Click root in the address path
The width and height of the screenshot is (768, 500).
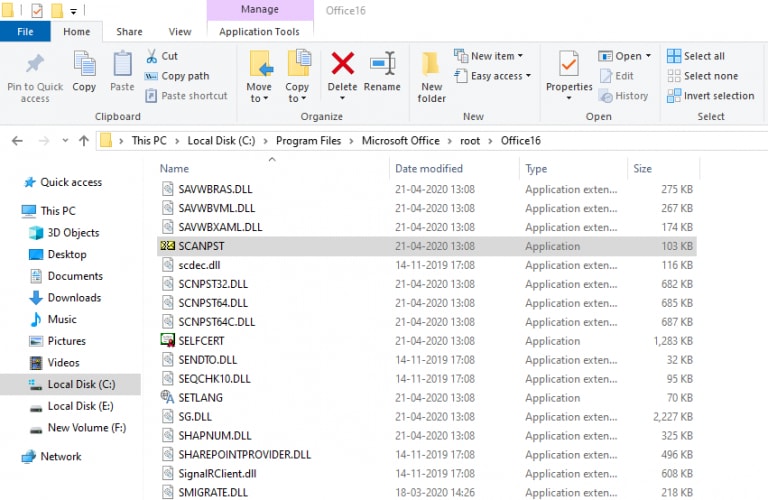(470, 141)
